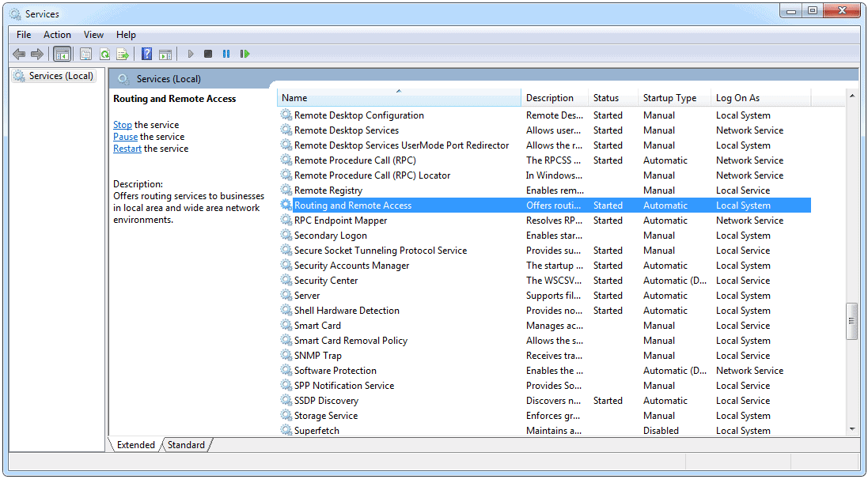
Task: Switch to the Standard tab
Action: 186,445
